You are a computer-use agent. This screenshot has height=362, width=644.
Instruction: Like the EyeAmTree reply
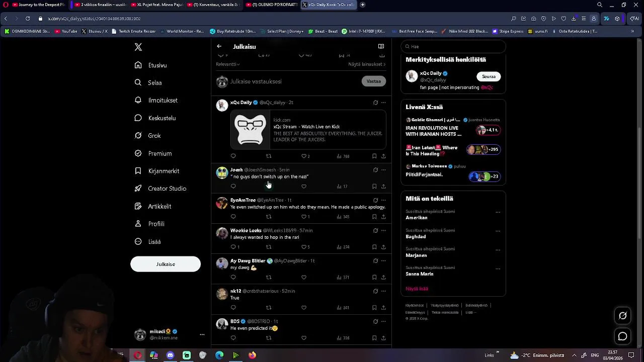point(304,217)
